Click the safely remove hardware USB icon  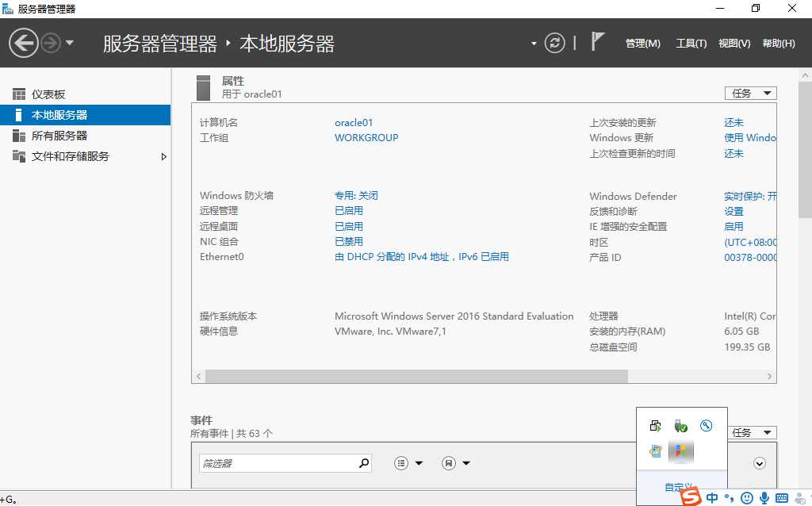point(680,426)
